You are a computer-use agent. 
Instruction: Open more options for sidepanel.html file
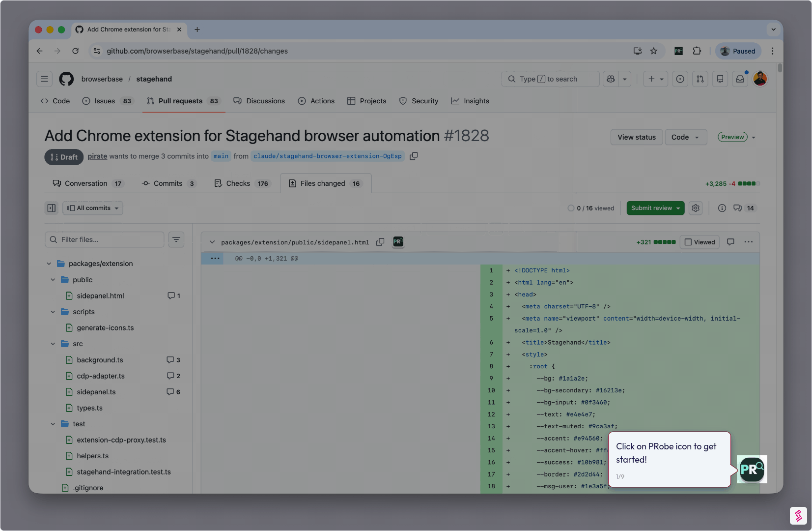tap(748, 242)
